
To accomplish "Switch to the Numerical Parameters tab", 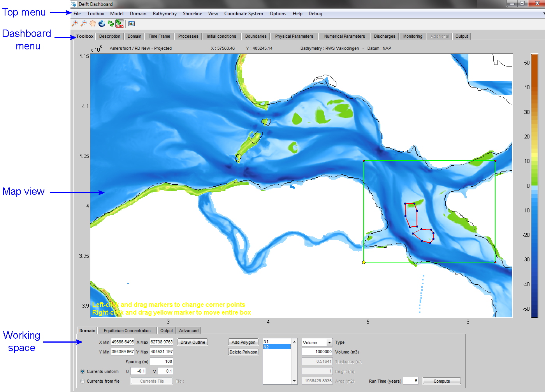I will [x=345, y=36].
